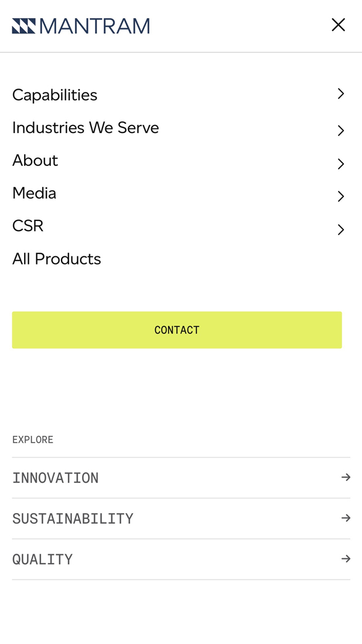Go to the About menu item
The width and height of the screenshot is (362, 644).
click(x=35, y=161)
